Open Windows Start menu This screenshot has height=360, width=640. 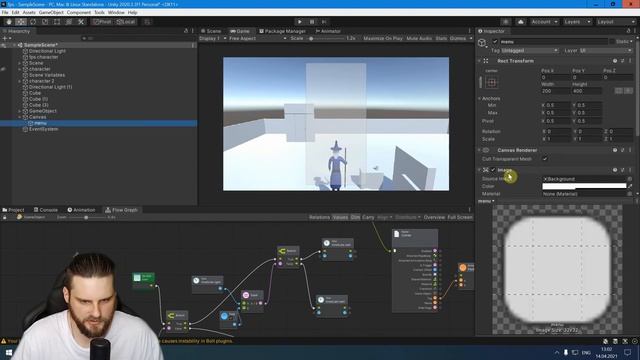(x=8, y=353)
